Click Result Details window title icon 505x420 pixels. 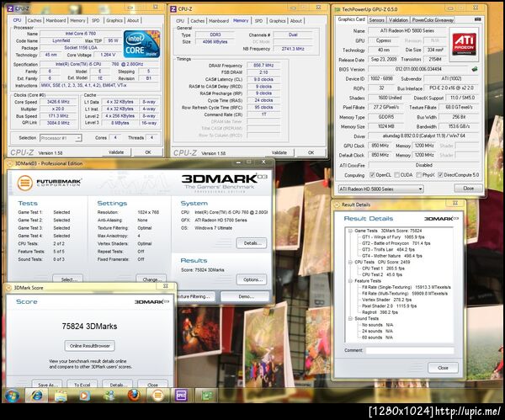338,205
